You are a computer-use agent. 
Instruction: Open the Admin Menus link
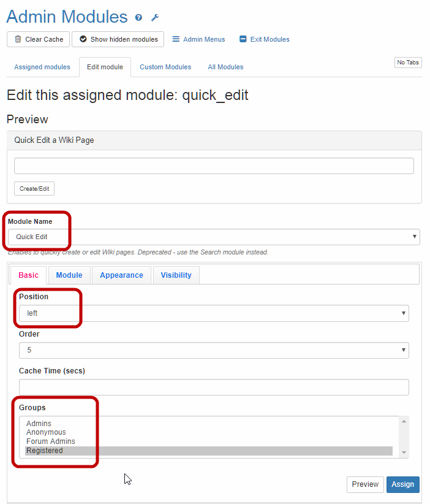pyautogui.click(x=198, y=39)
